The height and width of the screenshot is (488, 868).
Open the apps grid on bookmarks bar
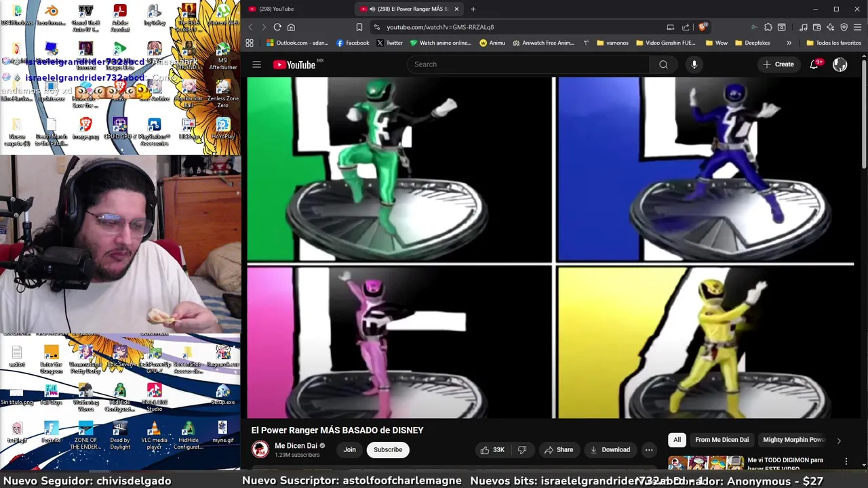(x=250, y=43)
